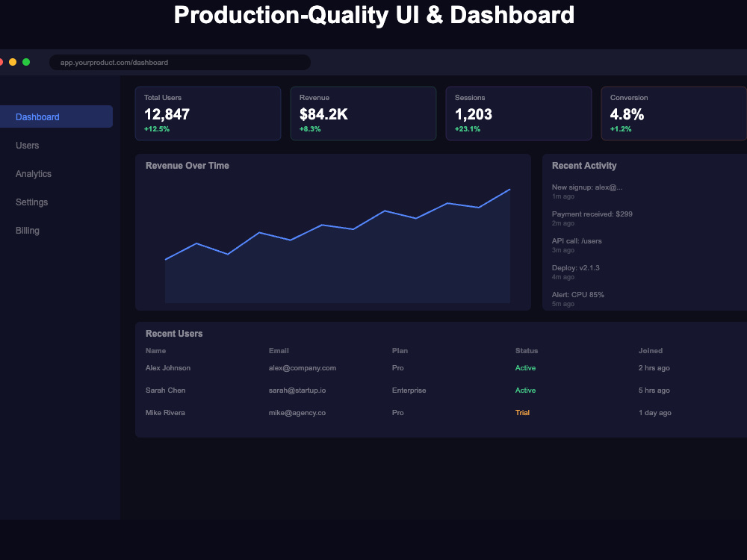This screenshot has width=747, height=560.
Task: Click Sarah Chen's Active status
Action: [x=525, y=391]
